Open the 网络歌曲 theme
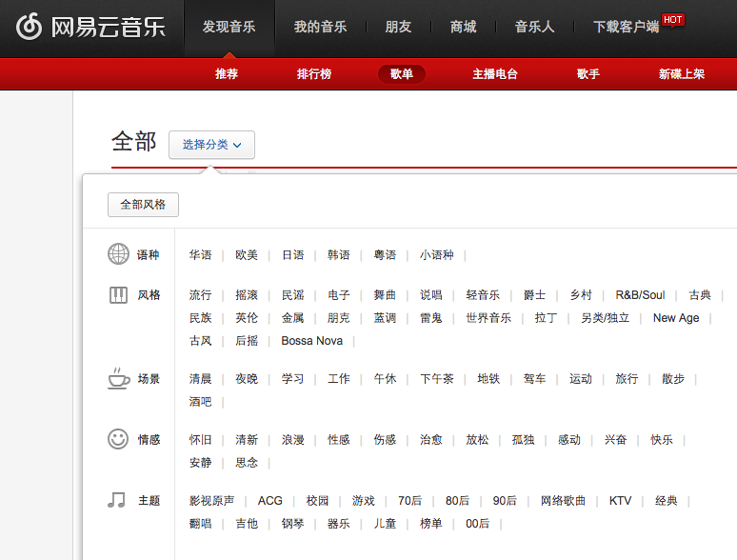 pyautogui.click(x=563, y=501)
